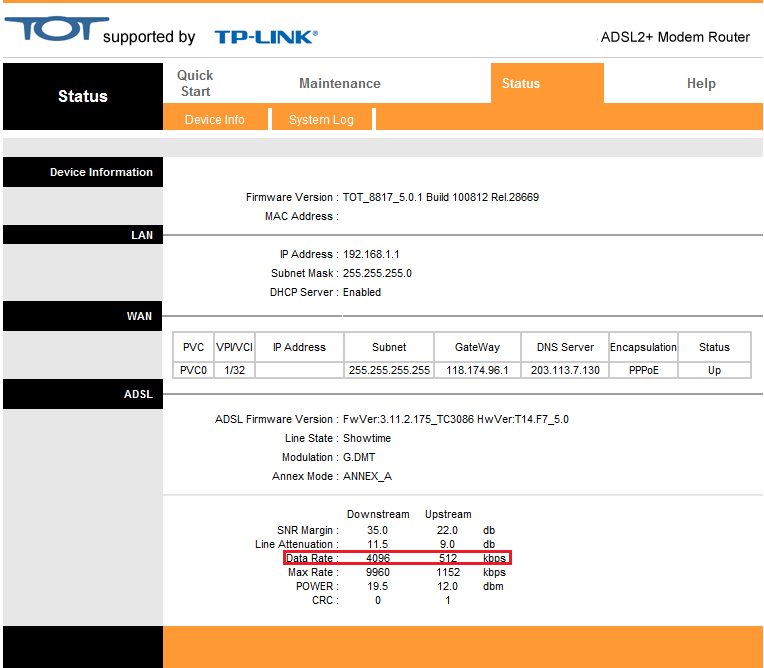Click the GateWay column header

click(x=477, y=347)
